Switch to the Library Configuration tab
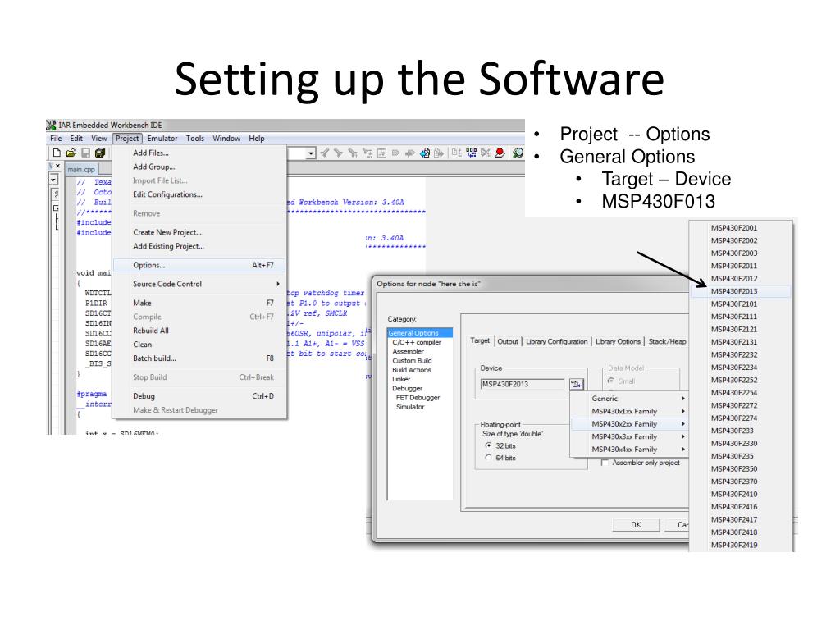840x630 pixels. pos(557,341)
